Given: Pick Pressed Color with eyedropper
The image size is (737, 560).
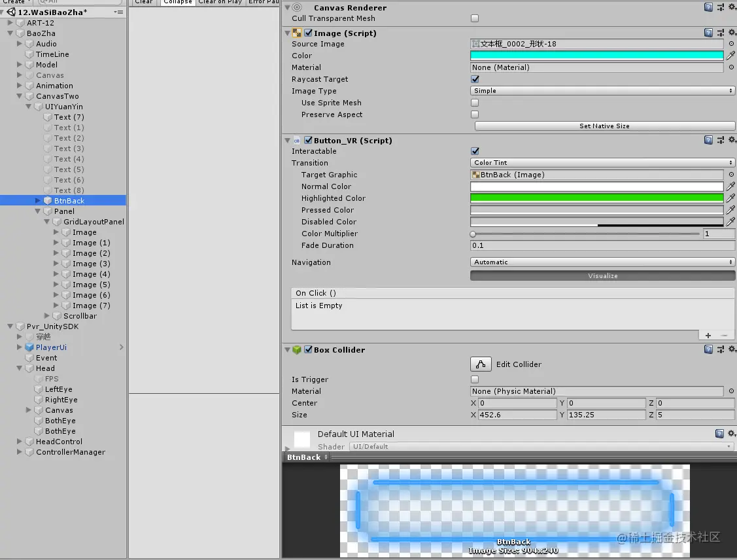Looking at the screenshot, I should coord(730,210).
